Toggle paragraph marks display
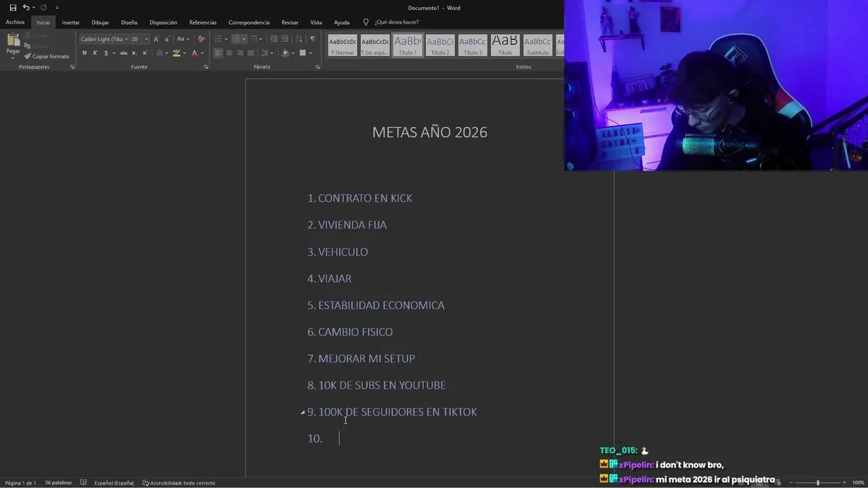This screenshot has height=488, width=868. click(313, 39)
